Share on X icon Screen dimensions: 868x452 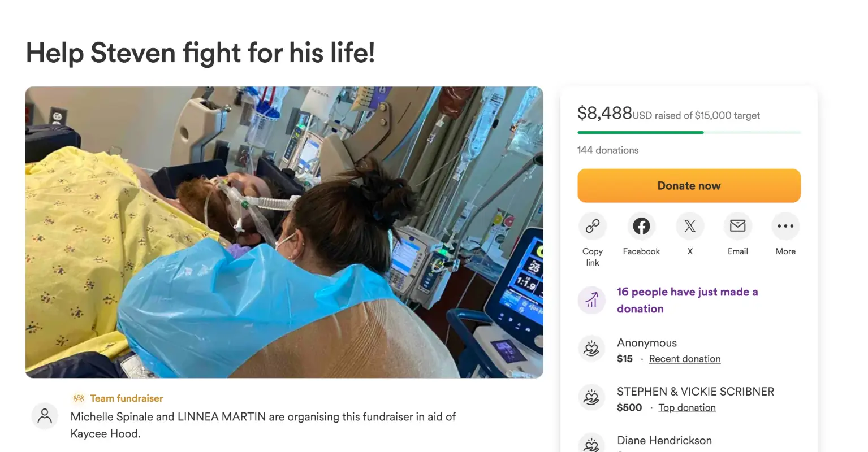pyautogui.click(x=690, y=226)
